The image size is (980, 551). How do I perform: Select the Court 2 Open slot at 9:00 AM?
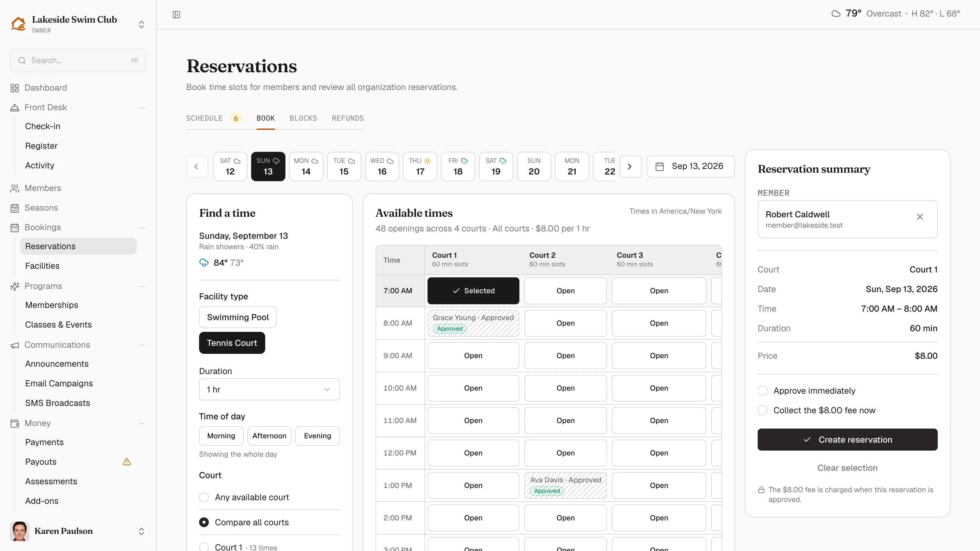tap(565, 355)
